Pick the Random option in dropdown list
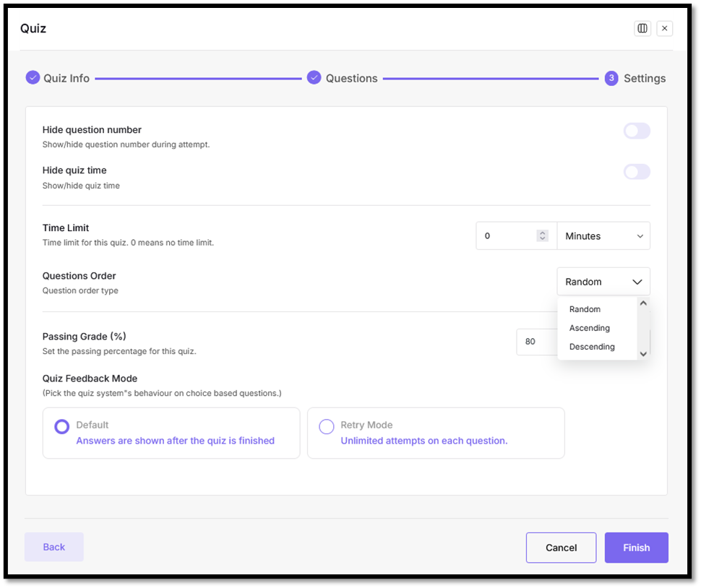Screen dimensions: 701x588 tap(585, 309)
